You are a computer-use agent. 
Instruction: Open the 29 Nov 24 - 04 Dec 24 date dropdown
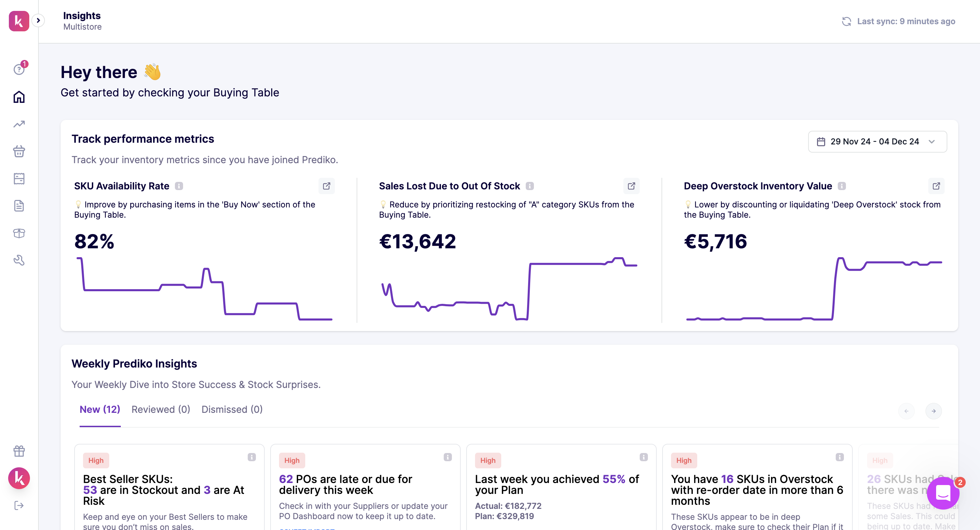point(877,142)
